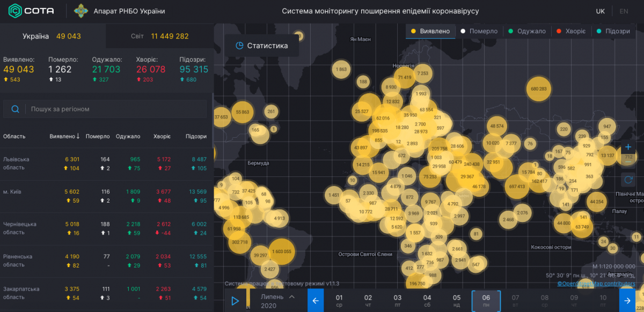Viewport: 644px width, 312px height.
Task: Reset the map view with refresh icon
Action: [x=628, y=180]
